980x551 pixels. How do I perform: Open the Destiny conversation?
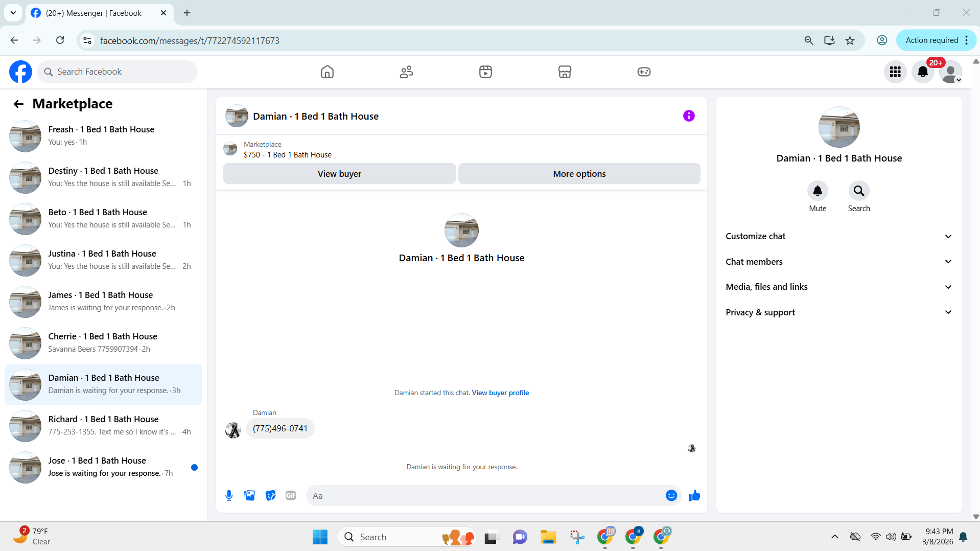(x=104, y=177)
